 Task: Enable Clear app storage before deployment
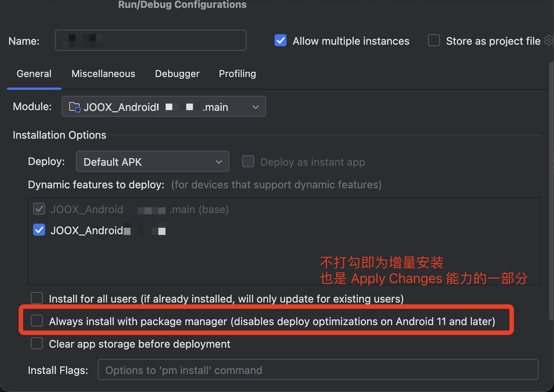click(37, 343)
